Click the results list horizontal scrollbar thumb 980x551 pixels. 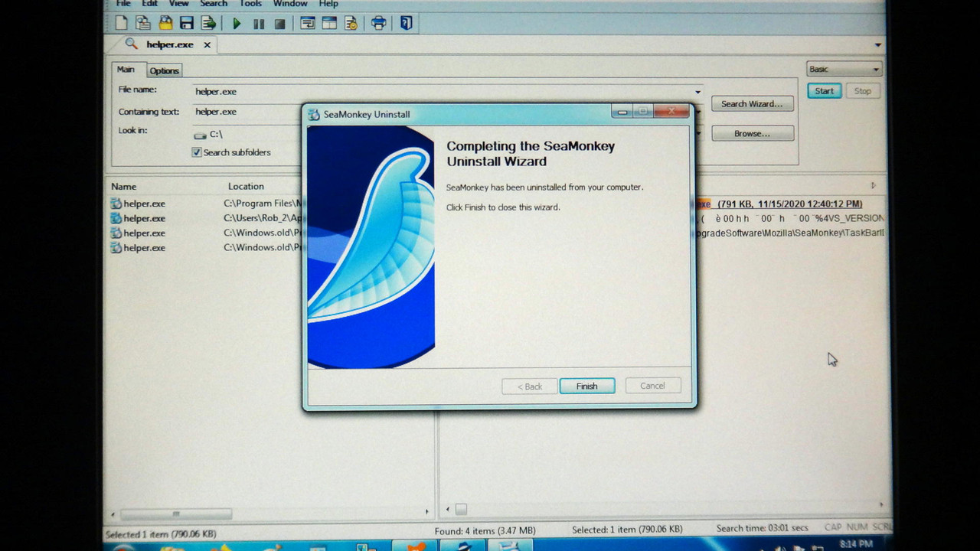coord(176,514)
